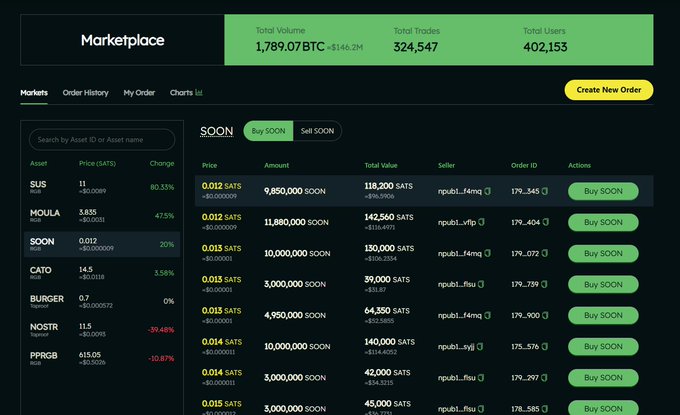Copy order ID 179...404
The height and width of the screenshot is (415, 680).
click(x=546, y=222)
